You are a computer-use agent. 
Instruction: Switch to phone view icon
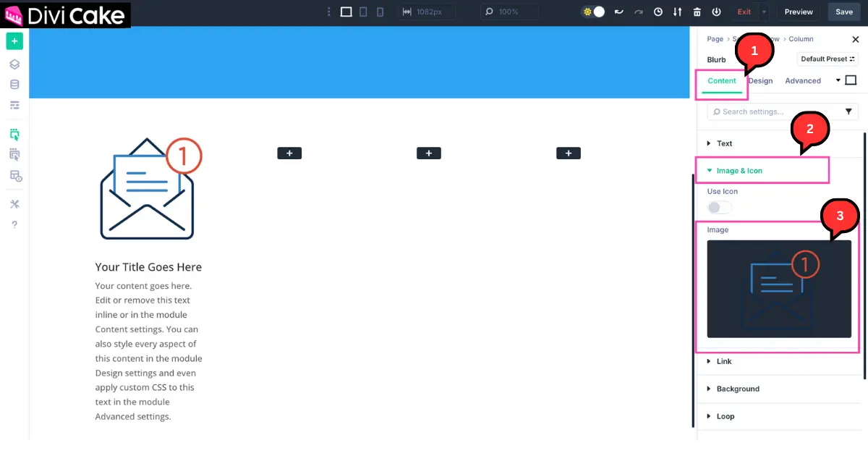(x=380, y=12)
